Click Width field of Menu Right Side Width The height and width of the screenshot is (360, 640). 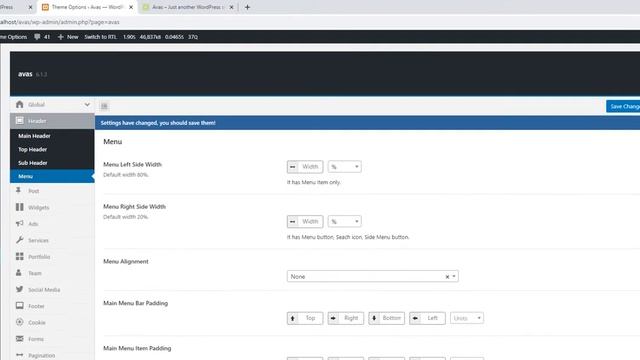[x=310, y=221]
